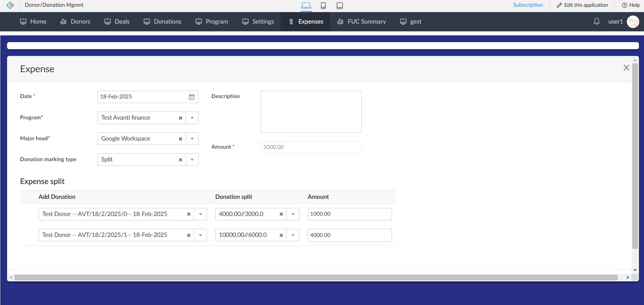Screen dimensions: 644x305
Task: Clear the 4000.00//3000.0 donation split value
Action: [281, 214]
